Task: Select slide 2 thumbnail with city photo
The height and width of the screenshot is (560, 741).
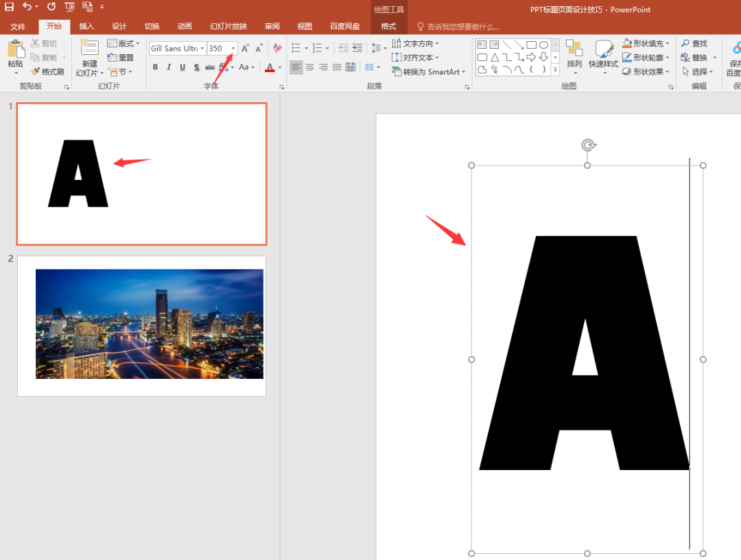Action: click(142, 326)
